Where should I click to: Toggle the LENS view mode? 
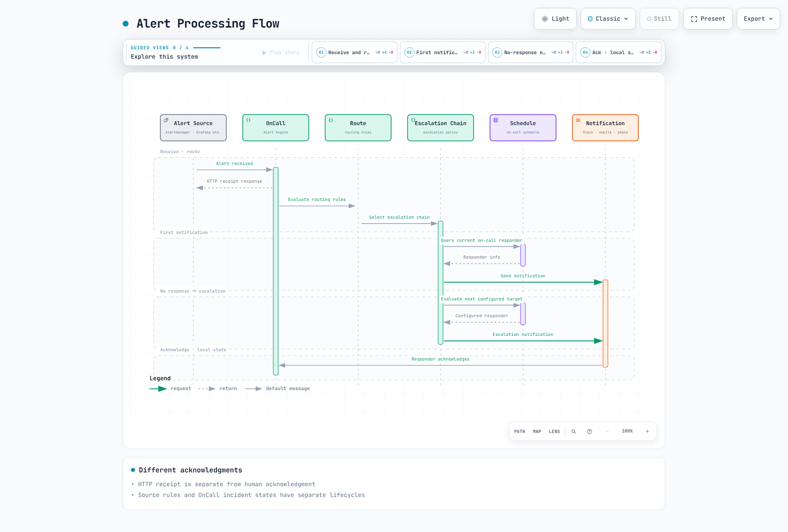click(555, 432)
